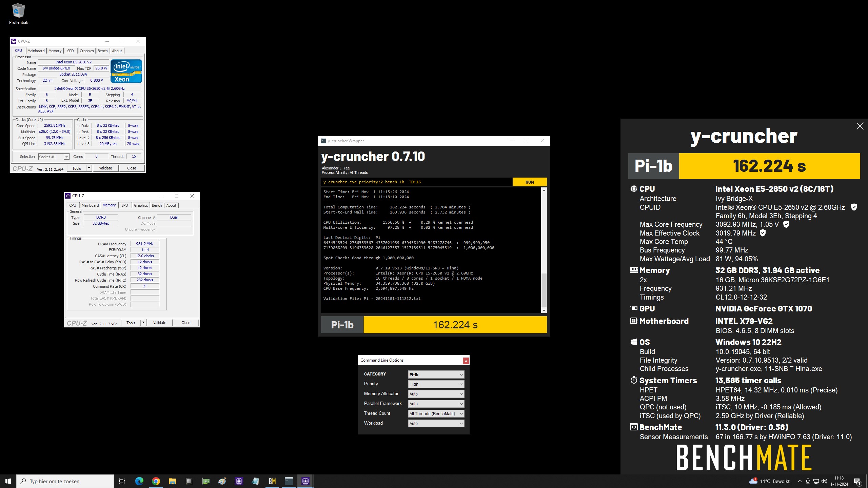Click the Meet Now camera tray icon
This screenshot has height=488, width=868.
point(808,481)
